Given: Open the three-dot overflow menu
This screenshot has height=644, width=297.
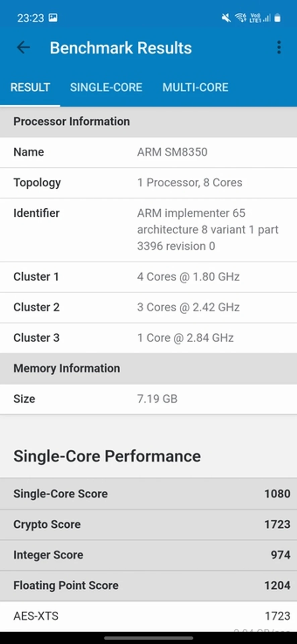Looking at the screenshot, I should pos(279,48).
